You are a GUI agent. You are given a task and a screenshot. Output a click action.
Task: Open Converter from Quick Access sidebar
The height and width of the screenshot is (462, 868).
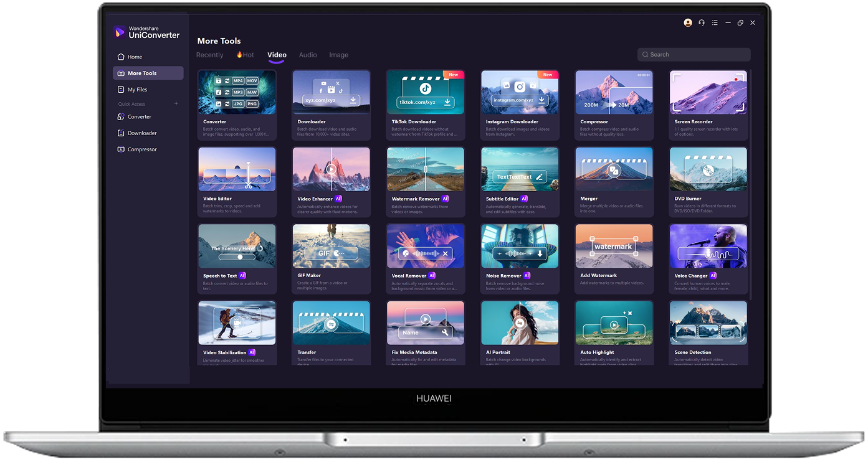pos(148,116)
